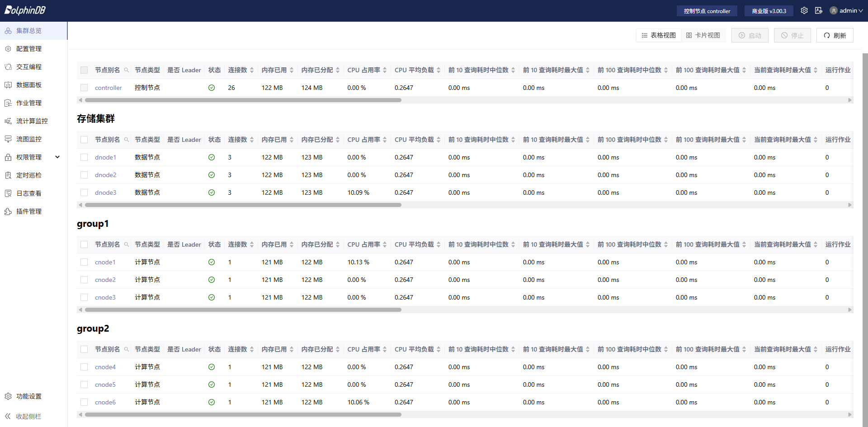Click the icon next to settings gear in header
This screenshot has width=868, height=427.
coord(818,10)
